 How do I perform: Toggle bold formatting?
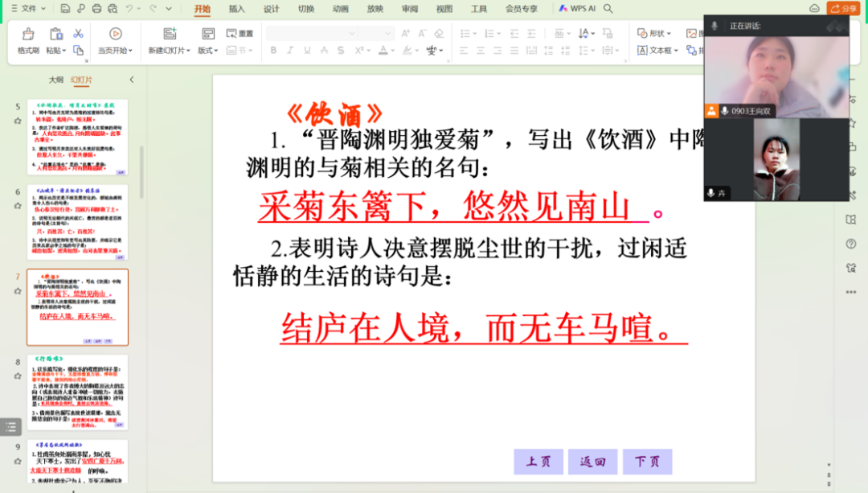[273, 51]
